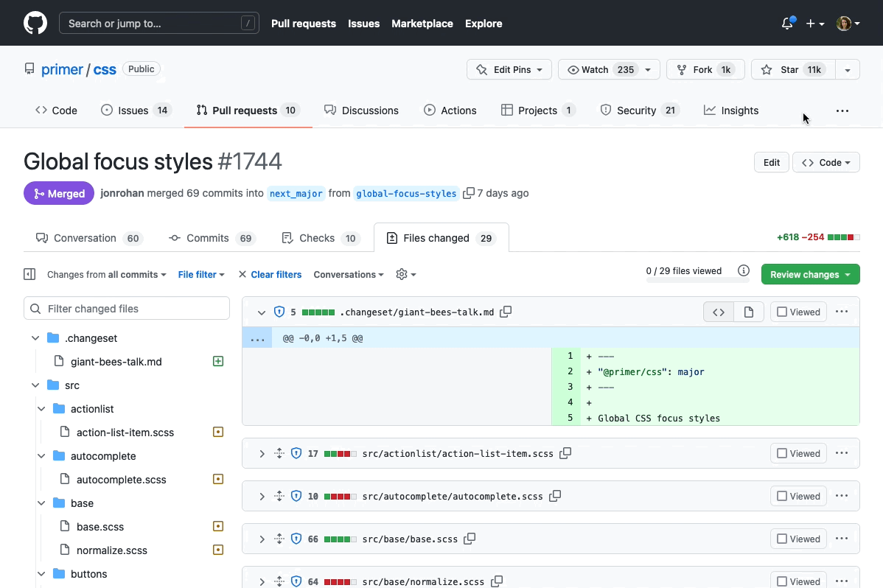Switch to the Conversation tab
The height and width of the screenshot is (588, 883).
click(x=89, y=238)
